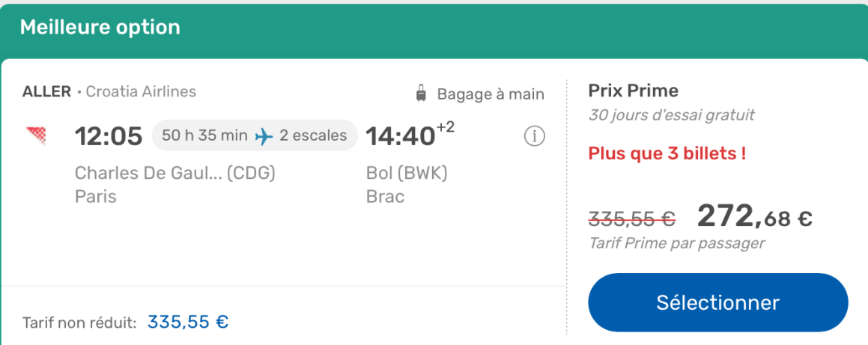
Task: Click the Croatia Airlines logo icon
Action: pyautogui.click(x=35, y=135)
